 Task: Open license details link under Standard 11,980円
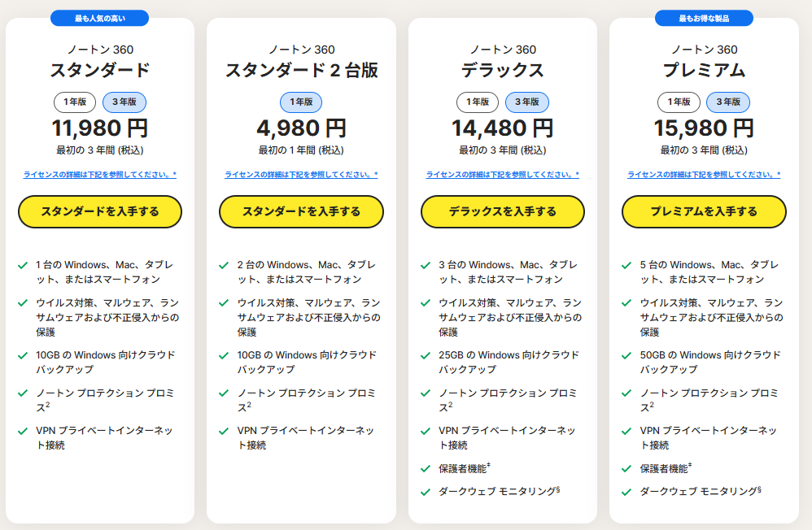(100, 175)
